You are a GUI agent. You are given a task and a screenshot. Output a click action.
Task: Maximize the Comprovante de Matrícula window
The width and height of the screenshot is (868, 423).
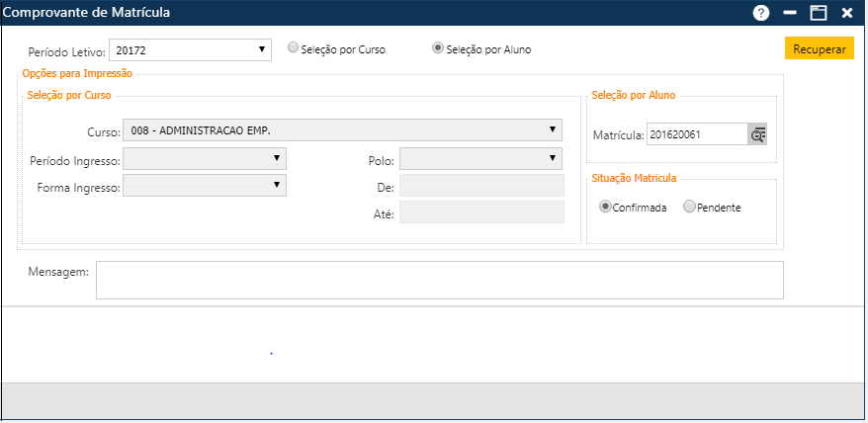(819, 13)
